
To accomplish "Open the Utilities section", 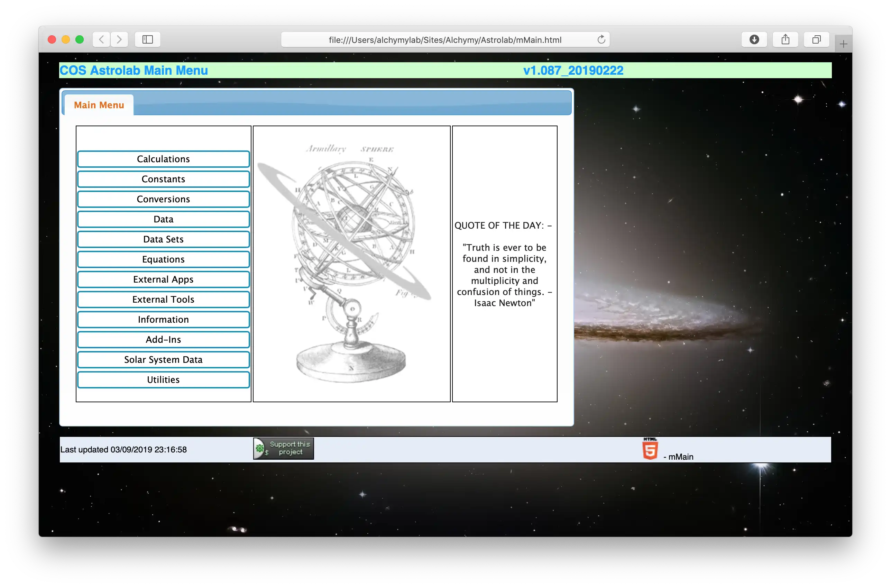I will (x=163, y=379).
